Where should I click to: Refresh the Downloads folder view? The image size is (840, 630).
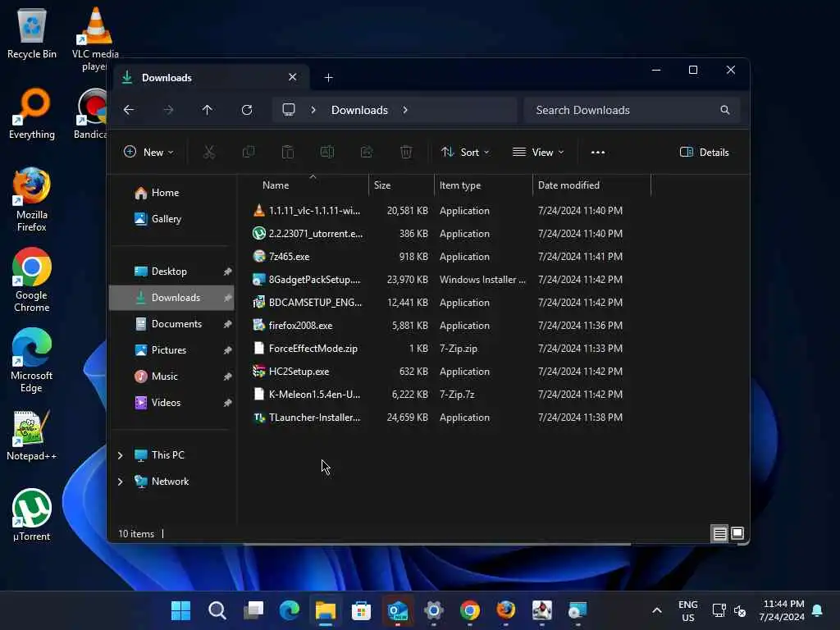pos(247,110)
